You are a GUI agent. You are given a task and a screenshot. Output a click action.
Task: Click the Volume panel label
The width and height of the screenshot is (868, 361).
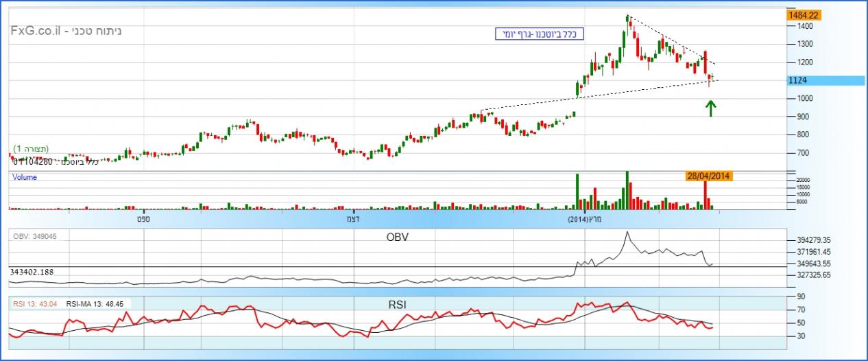pyautogui.click(x=25, y=177)
